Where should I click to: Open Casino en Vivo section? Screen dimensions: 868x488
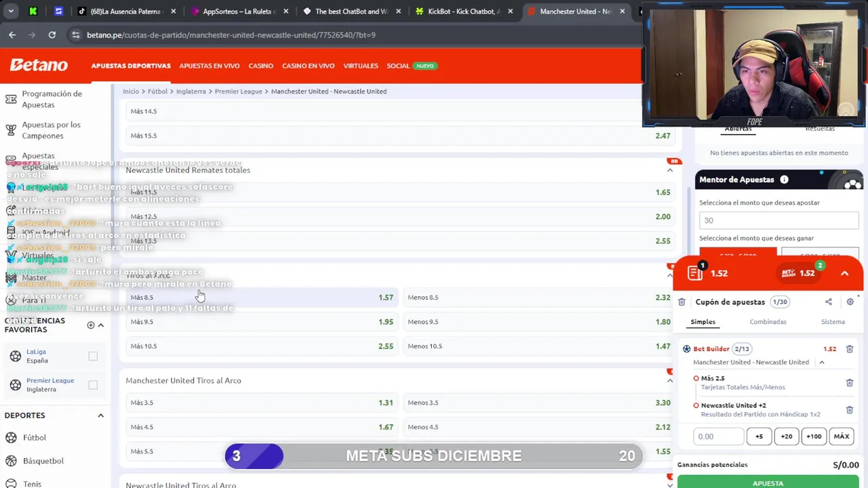click(x=308, y=66)
